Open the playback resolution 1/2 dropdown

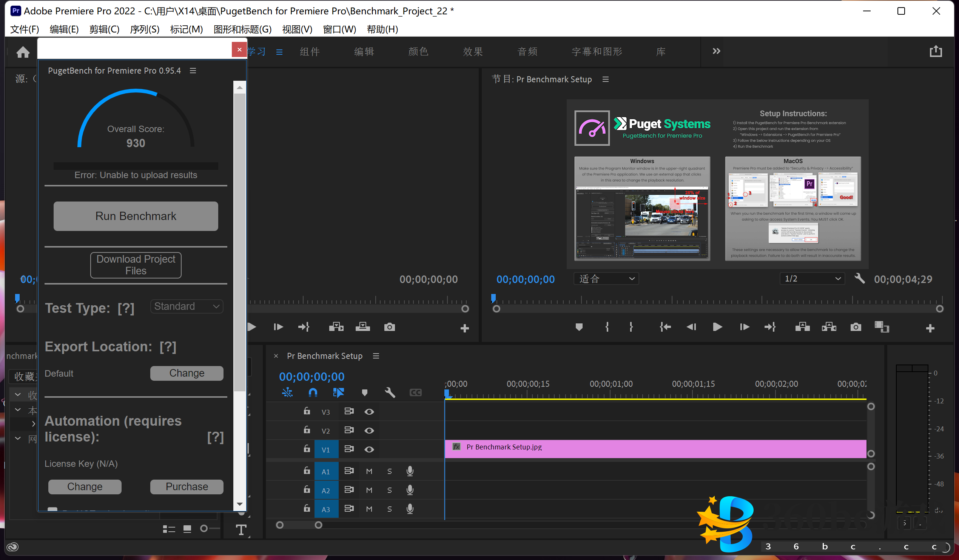coord(812,278)
